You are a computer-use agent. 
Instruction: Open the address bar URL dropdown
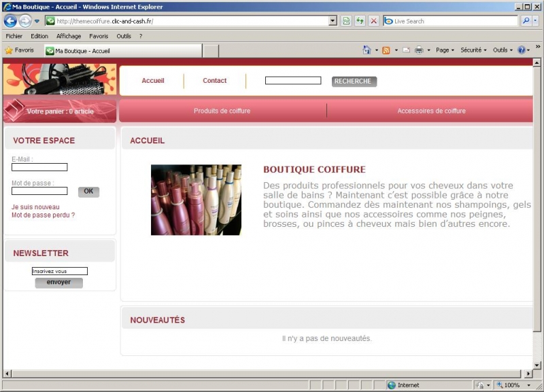(x=333, y=21)
